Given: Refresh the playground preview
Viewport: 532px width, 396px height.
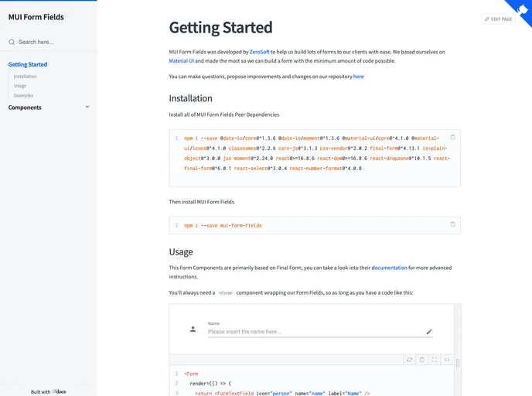Looking at the screenshot, I should [410, 360].
